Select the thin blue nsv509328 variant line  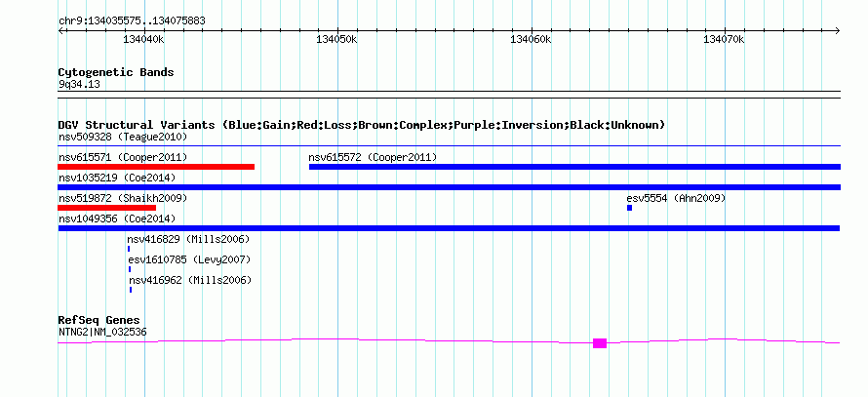[x=449, y=146]
